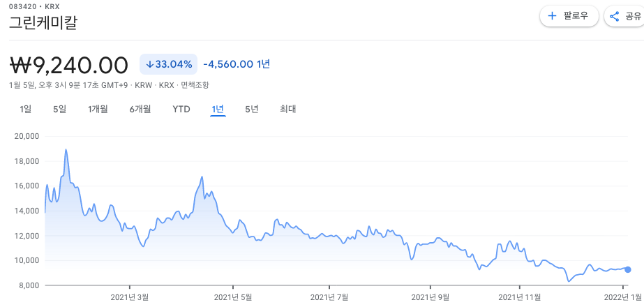
Task: Switch to the 1개월 range tab
Action: pyautogui.click(x=98, y=109)
